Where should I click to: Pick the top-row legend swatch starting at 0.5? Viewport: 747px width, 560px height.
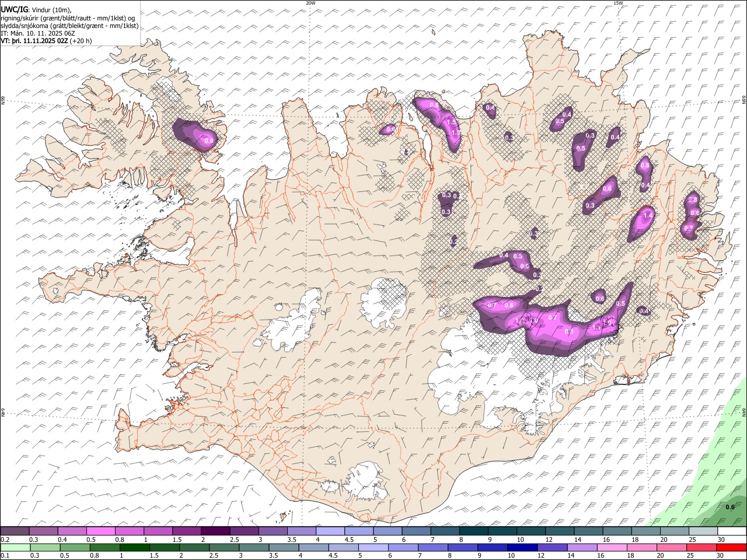101,531
